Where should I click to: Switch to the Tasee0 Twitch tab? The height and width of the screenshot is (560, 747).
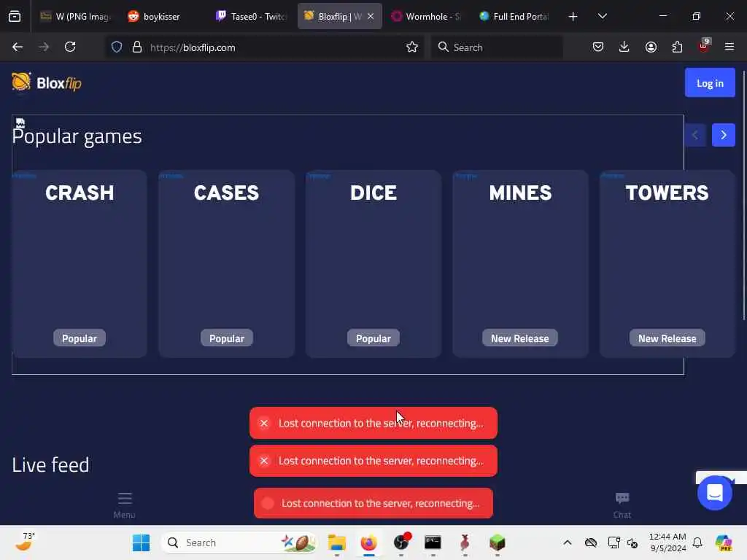[x=251, y=16]
